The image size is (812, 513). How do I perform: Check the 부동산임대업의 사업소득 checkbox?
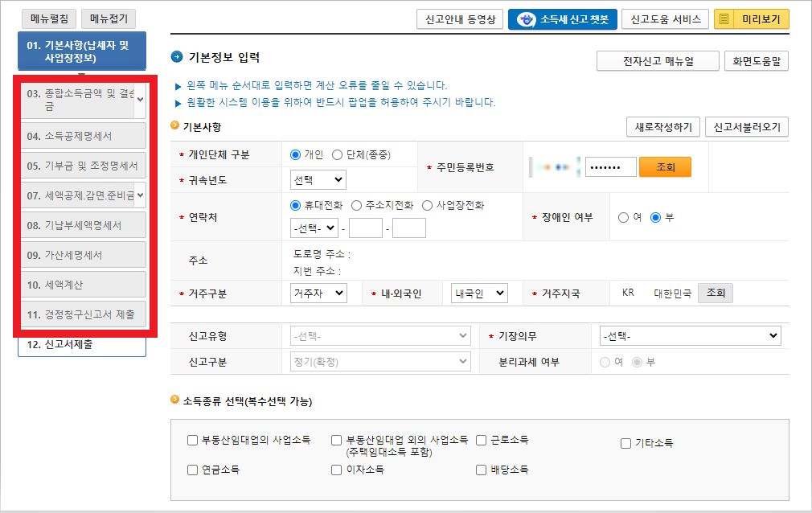click(x=191, y=440)
